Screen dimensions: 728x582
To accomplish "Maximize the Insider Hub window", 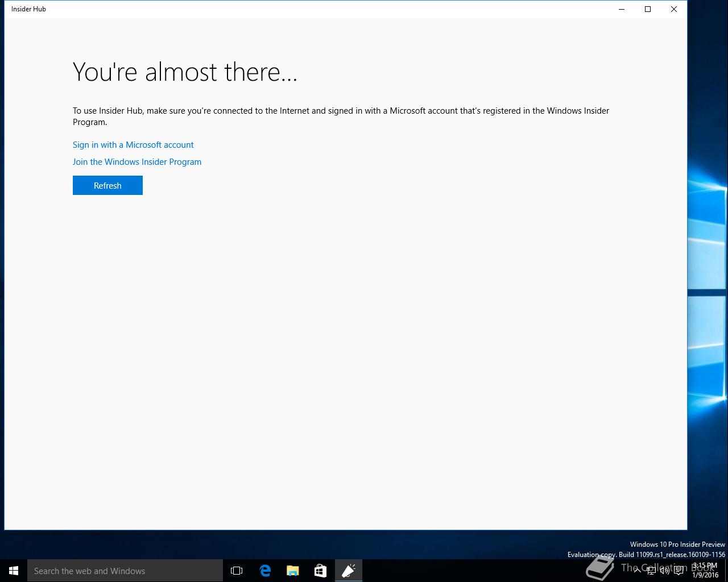I will 648,9.
